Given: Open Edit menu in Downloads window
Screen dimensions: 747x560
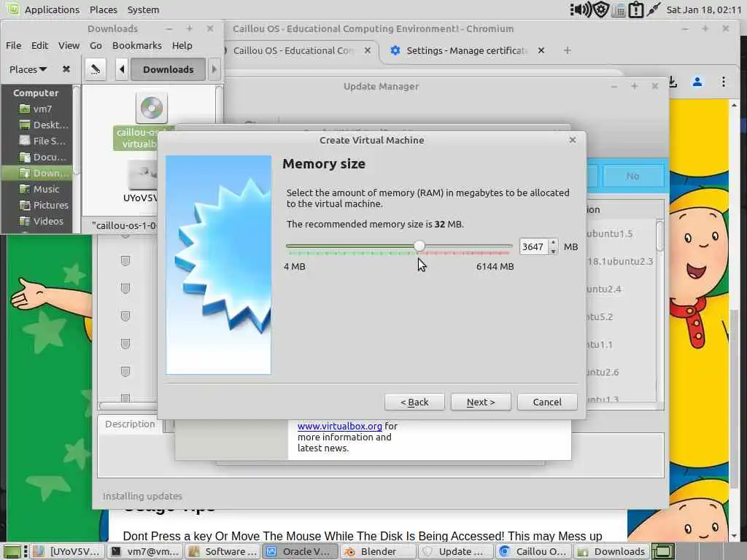Looking at the screenshot, I should point(39,45).
